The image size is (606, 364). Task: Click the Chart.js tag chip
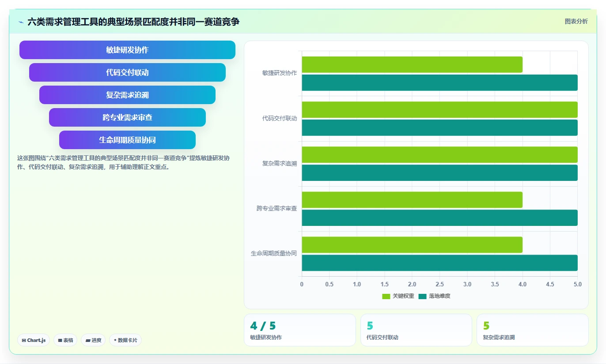point(34,340)
